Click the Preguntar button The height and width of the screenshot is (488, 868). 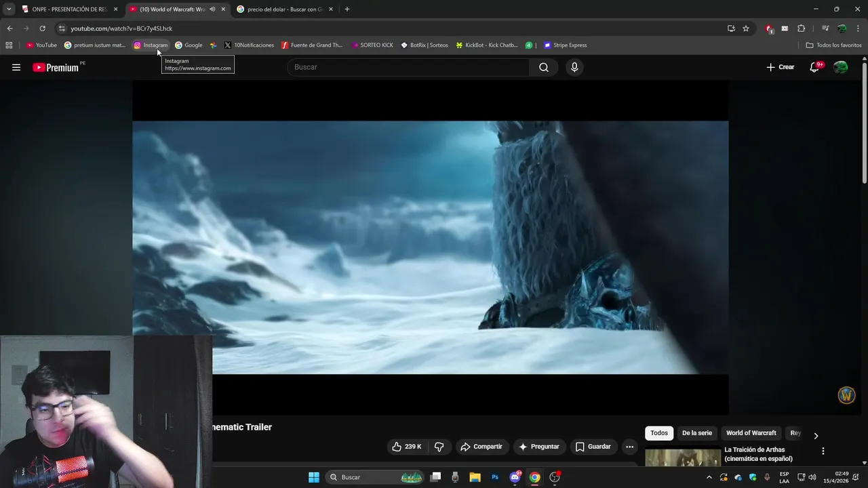pyautogui.click(x=539, y=447)
